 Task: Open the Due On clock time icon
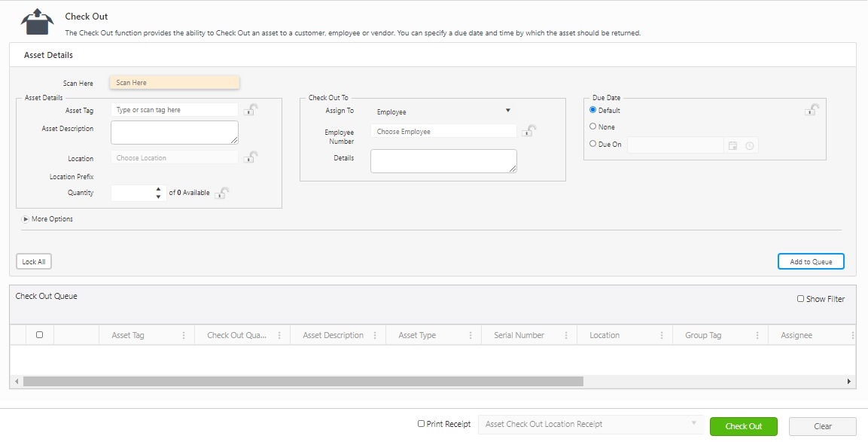(x=750, y=145)
